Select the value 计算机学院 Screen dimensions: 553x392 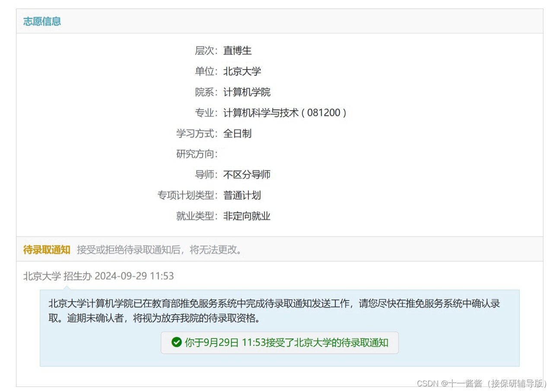click(x=247, y=92)
